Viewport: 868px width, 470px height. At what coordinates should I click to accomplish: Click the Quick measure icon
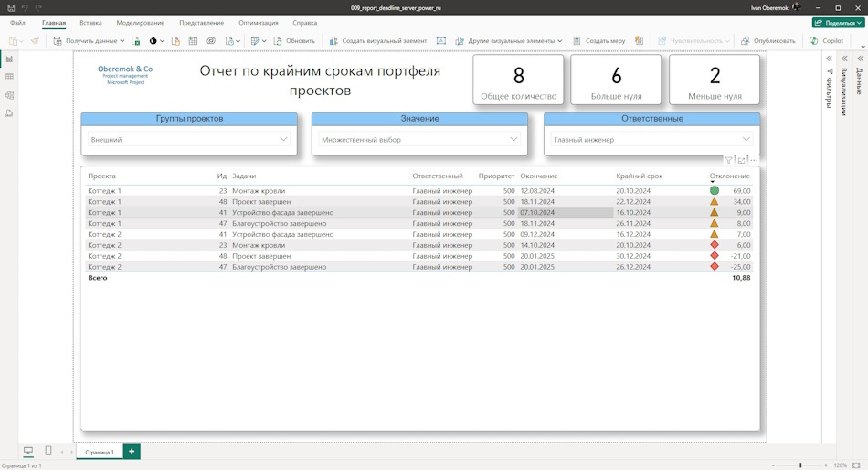click(x=640, y=41)
